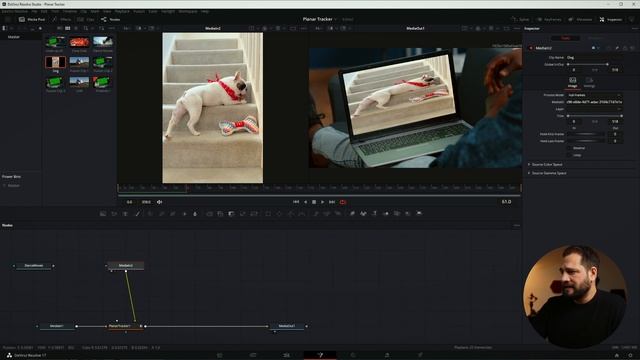The image size is (640, 360).
Task: Open the Inspector panel options menu
Action: [x=635, y=29]
